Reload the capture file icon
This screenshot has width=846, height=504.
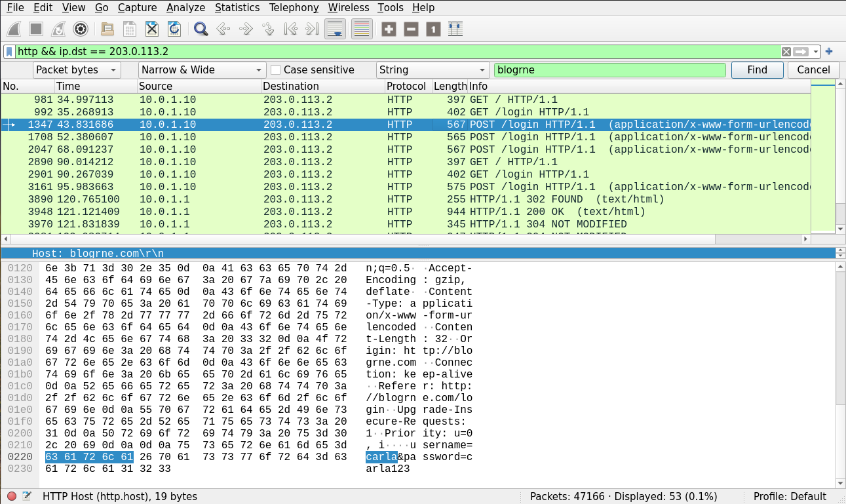[174, 29]
